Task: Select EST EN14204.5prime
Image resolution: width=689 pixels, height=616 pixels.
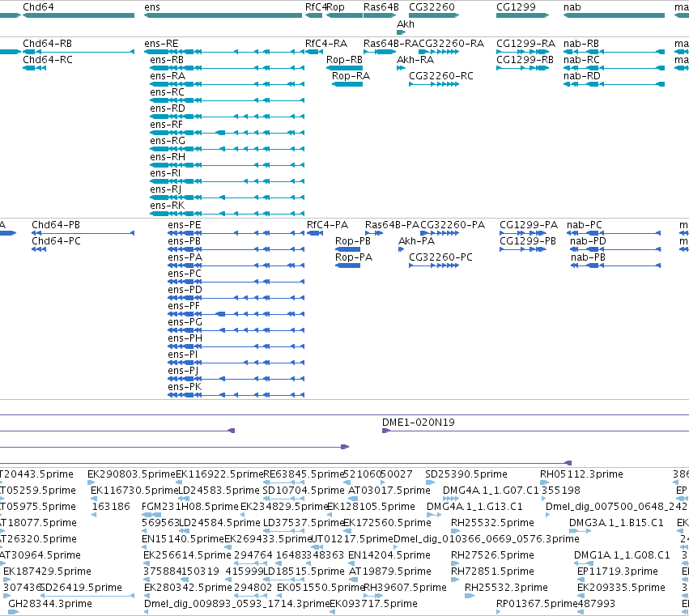Action: [x=389, y=555]
